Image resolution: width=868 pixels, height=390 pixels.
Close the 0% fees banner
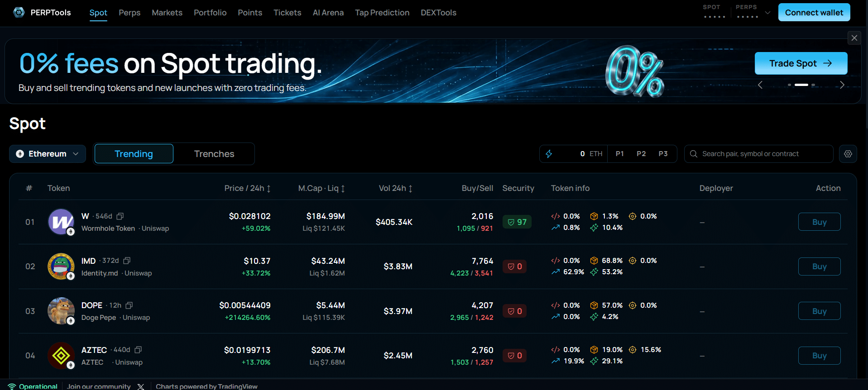point(854,38)
